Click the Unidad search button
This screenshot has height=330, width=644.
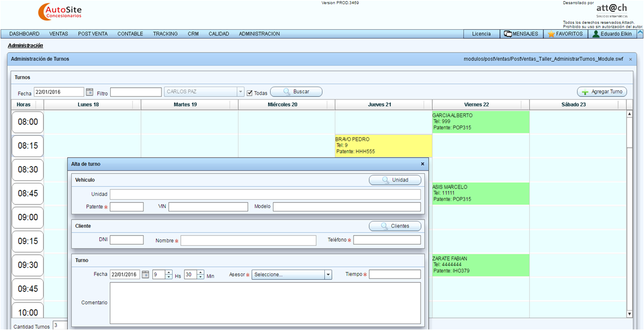[395, 180]
